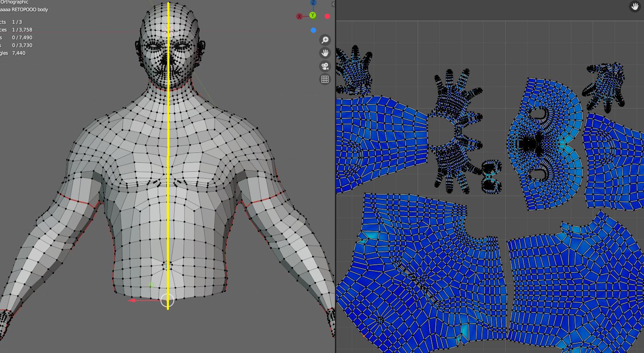The height and width of the screenshot is (353, 644).
Task: Click the Orthographic view label
Action: [x=14, y=2]
